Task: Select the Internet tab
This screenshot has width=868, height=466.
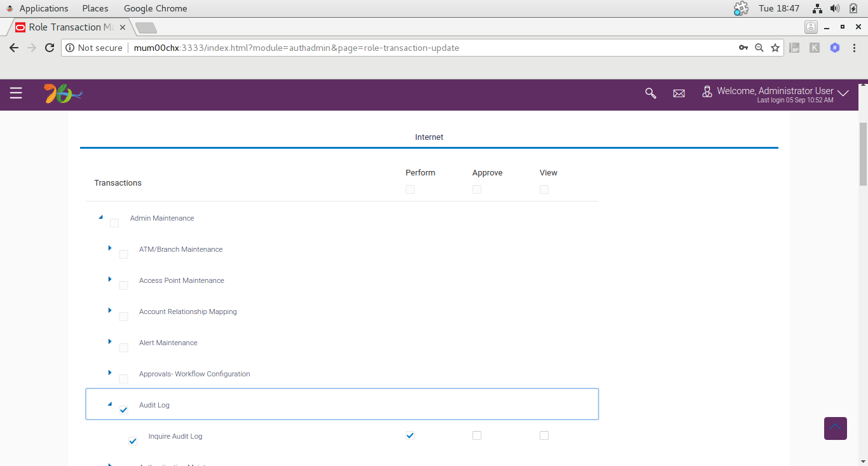Action: [429, 137]
